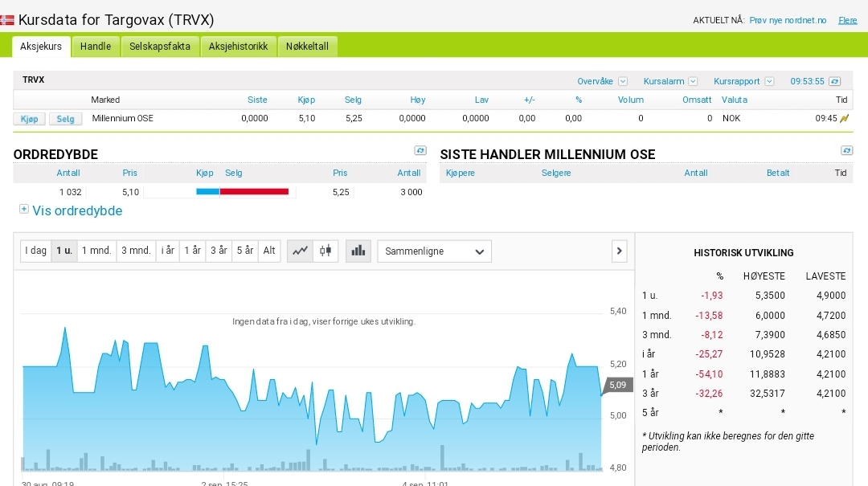This screenshot has width=868, height=486.
Task: Click the Selg button for Millennium OSE
Action: [x=65, y=119]
